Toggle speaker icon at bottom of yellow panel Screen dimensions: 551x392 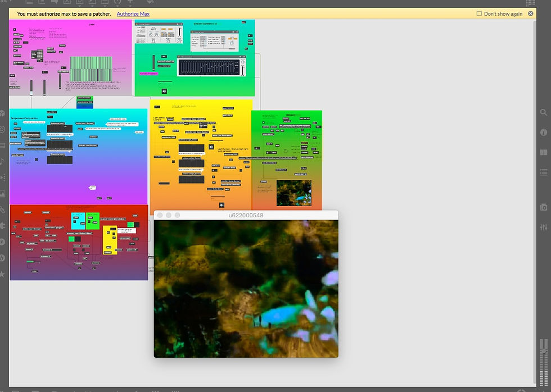pos(222,205)
